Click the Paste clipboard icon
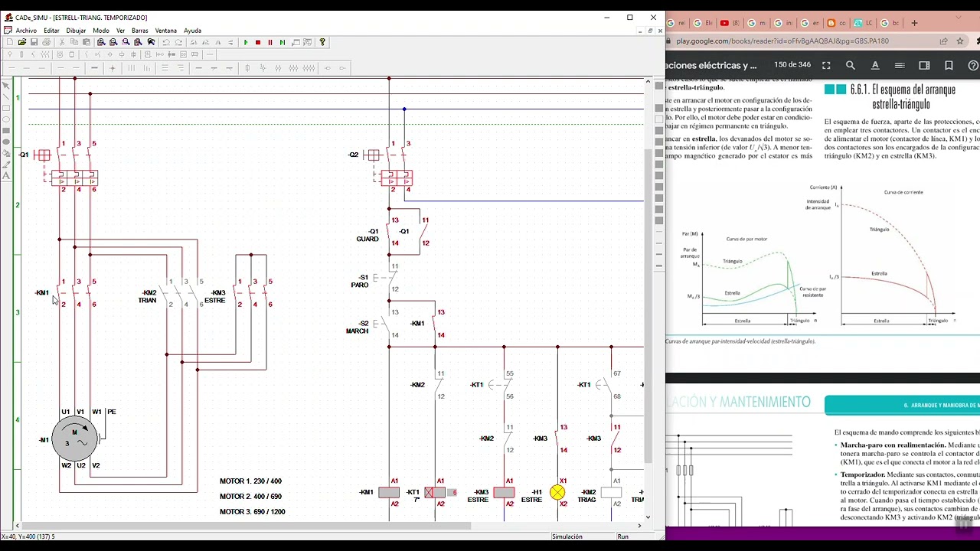This screenshot has width=980, height=551. click(x=87, y=42)
